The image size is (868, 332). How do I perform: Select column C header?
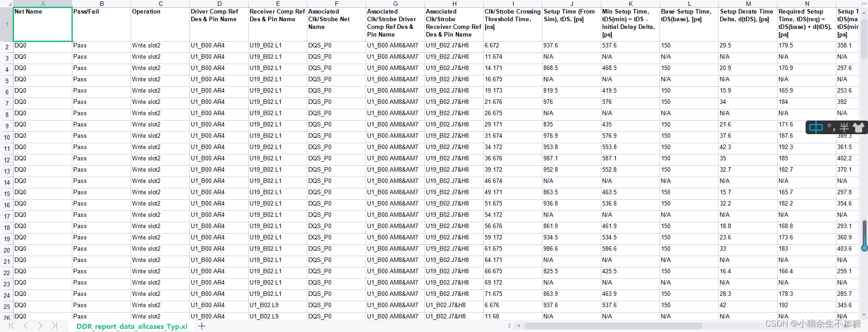click(x=160, y=3)
